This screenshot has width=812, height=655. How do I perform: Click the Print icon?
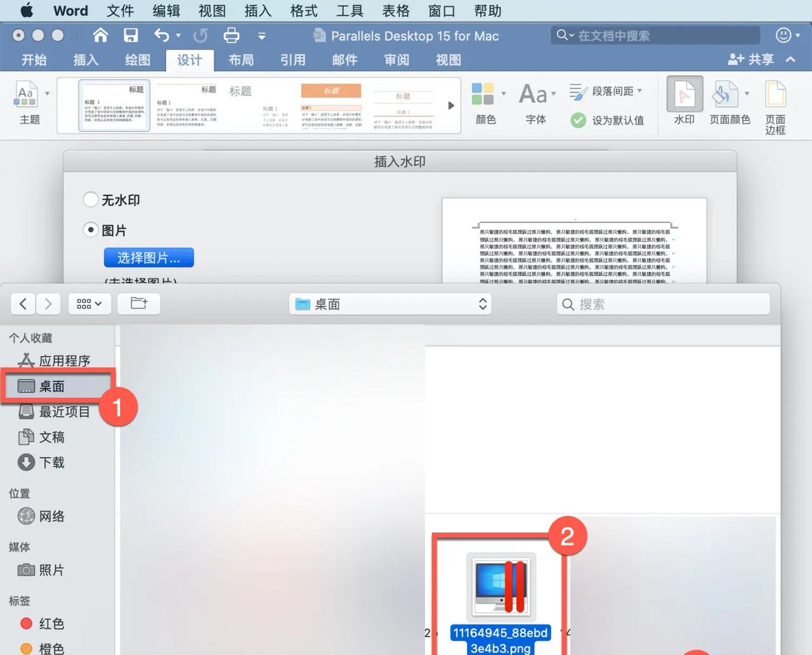(x=232, y=36)
